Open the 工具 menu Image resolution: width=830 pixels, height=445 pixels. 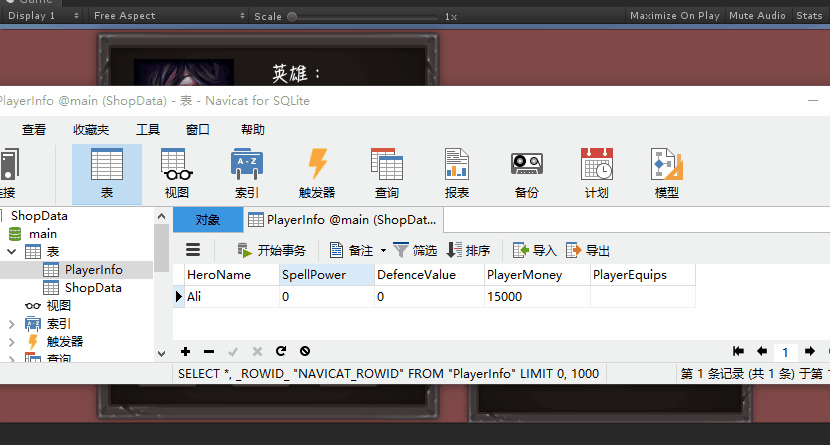(x=148, y=130)
